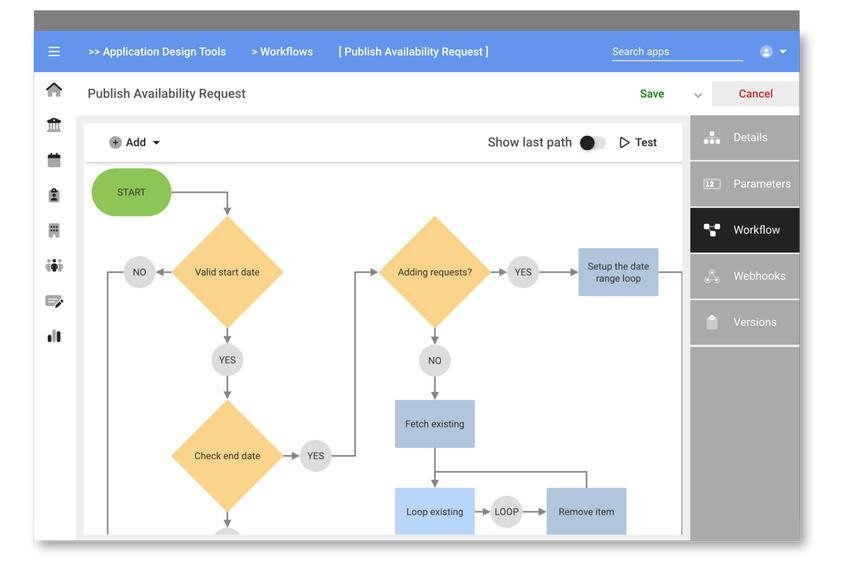The image size is (844, 562).
Task: Click the Save button
Action: (x=652, y=94)
